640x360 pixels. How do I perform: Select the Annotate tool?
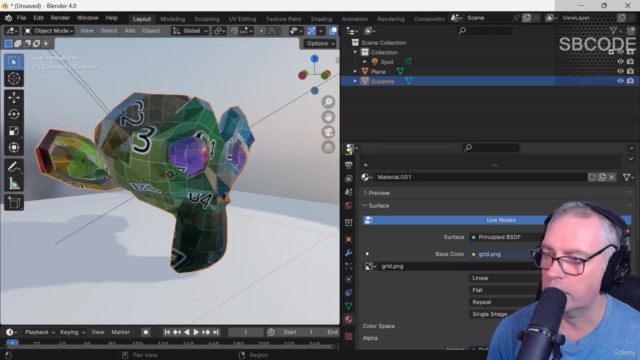(x=14, y=167)
